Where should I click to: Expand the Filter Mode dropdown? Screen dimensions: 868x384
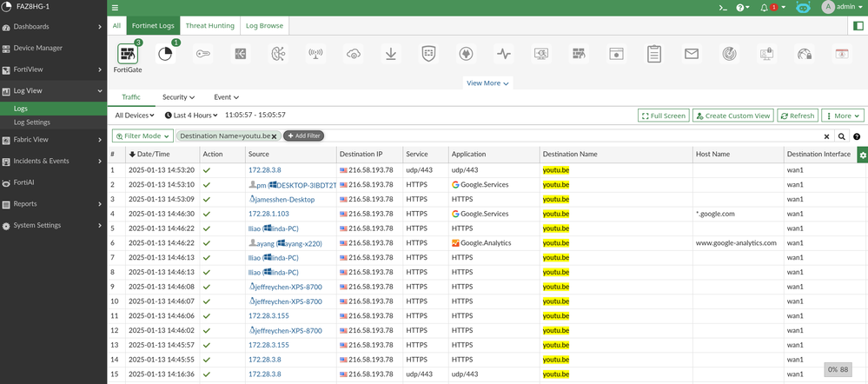click(x=142, y=136)
